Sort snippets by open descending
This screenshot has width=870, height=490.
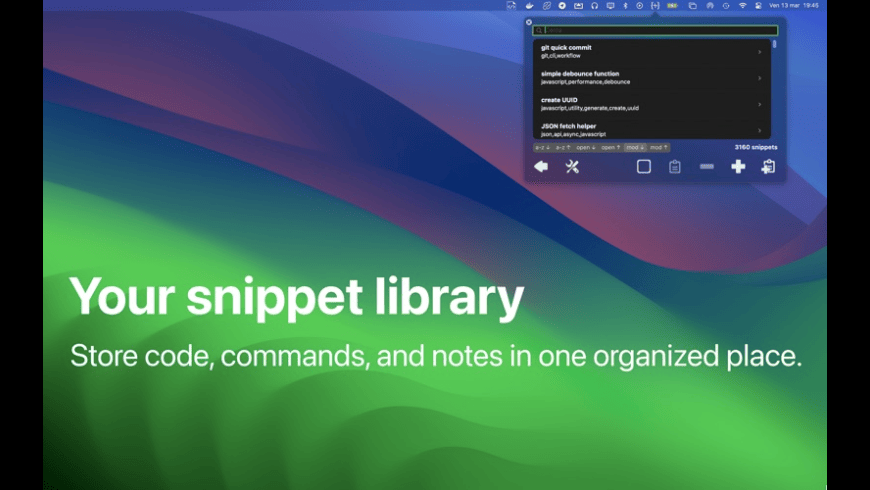tap(586, 148)
